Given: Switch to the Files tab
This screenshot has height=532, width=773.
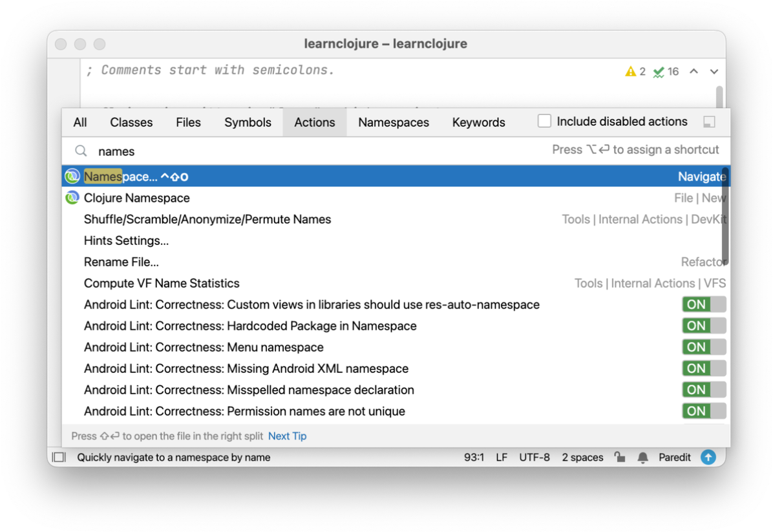Looking at the screenshot, I should pyautogui.click(x=188, y=122).
